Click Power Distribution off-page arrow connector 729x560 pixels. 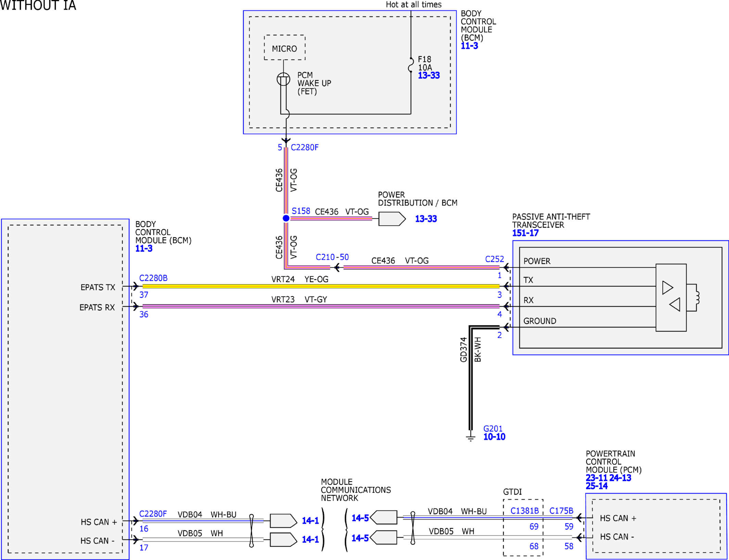[x=392, y=219]
